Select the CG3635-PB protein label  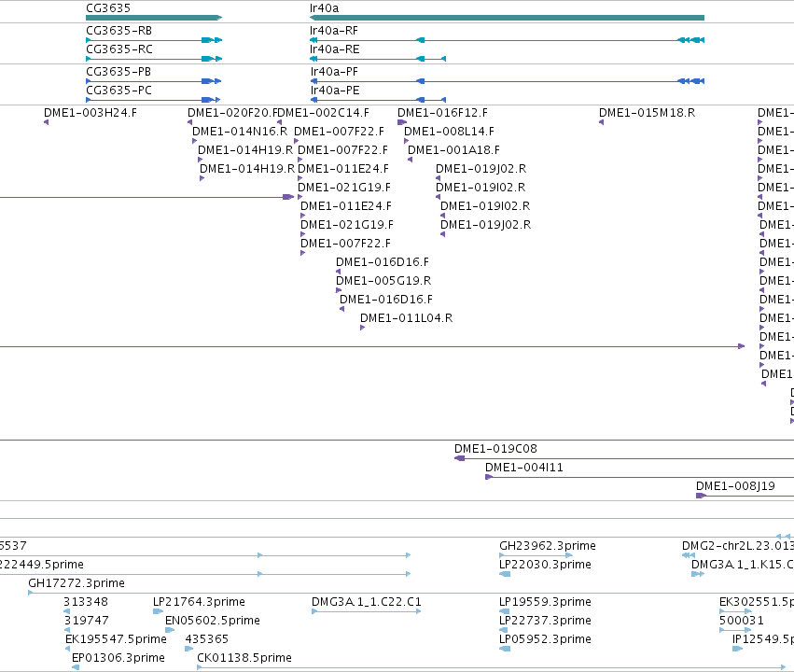pyautogui.click(x=118, y=72)
